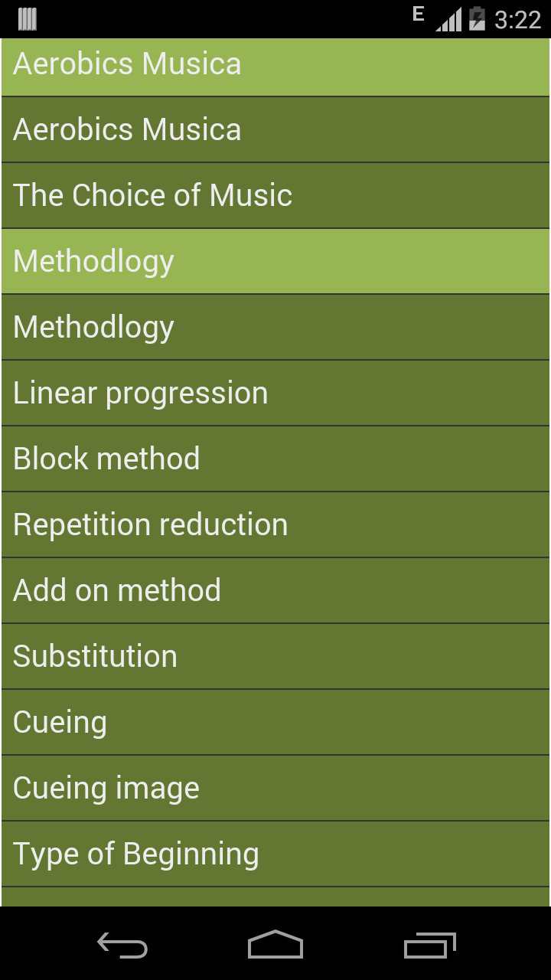Image resolution: width=551 pixels, height=980 pixels.
Task: Open the Cueing image item
Action: point(275,789)
